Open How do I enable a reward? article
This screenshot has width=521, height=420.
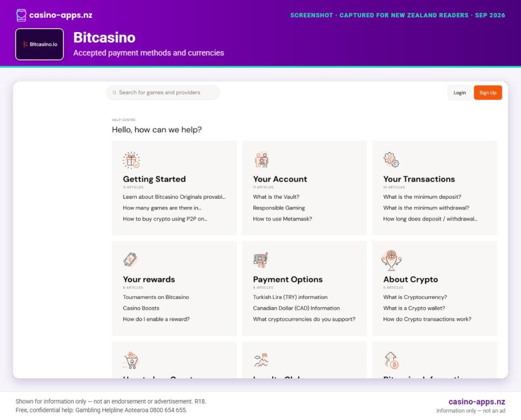point(156,319)
